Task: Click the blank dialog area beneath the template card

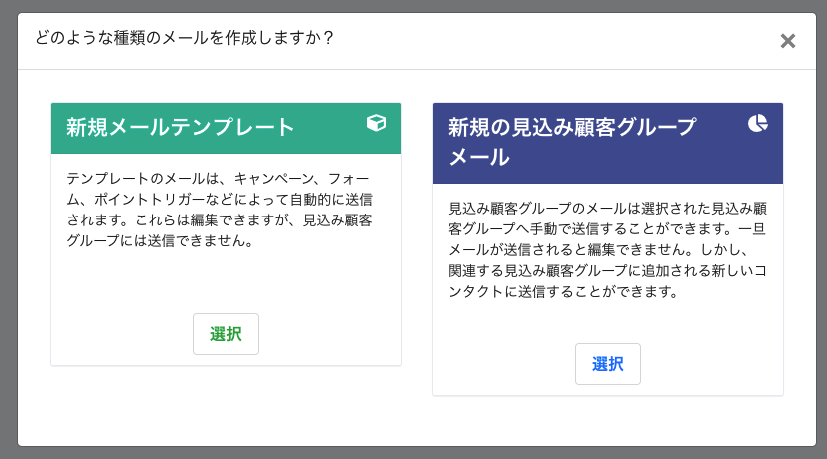Action: click(x=225, y=405)
